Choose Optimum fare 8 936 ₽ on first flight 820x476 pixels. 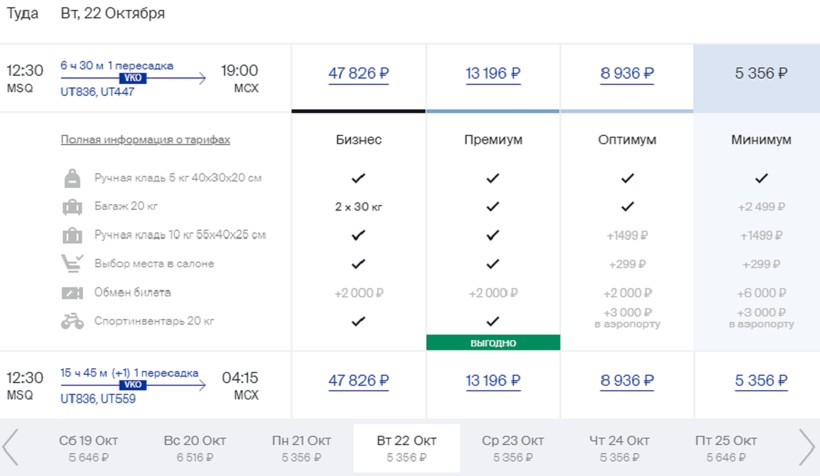tap(627, 73)
